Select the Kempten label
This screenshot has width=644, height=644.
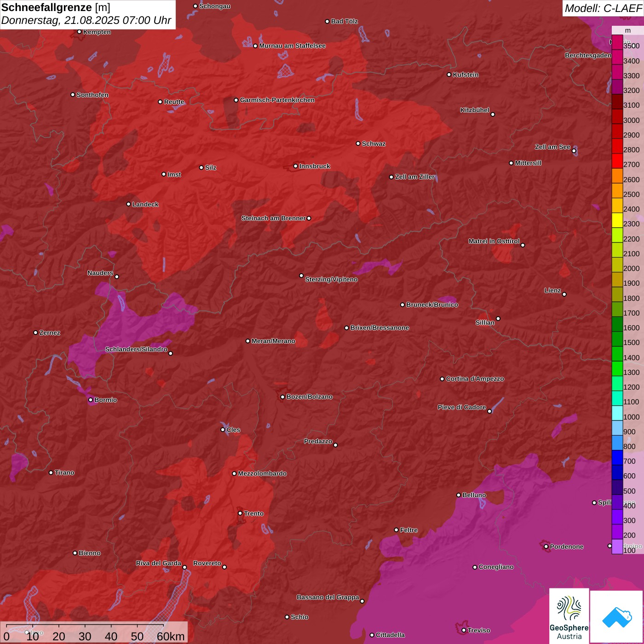[x=97, y=32]
